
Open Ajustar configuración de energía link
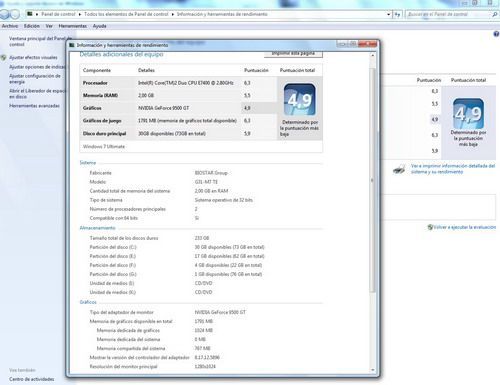click(35, 79)
